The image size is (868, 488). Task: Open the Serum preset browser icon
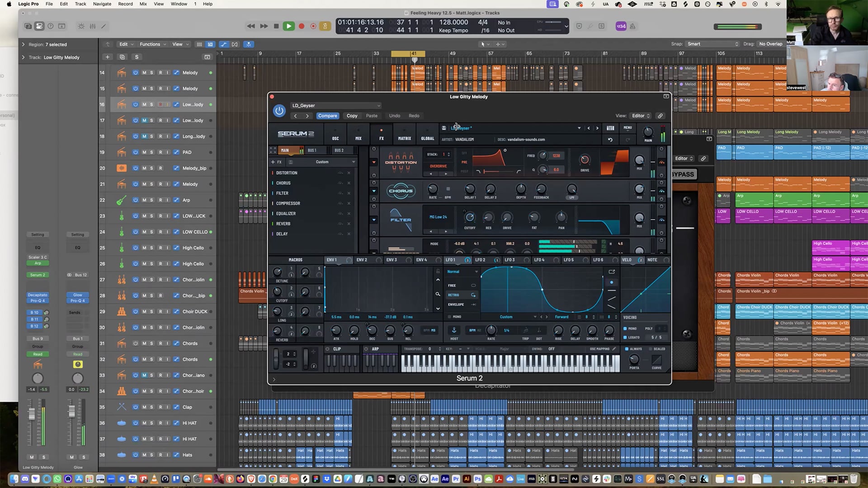(x=610, y=128)
